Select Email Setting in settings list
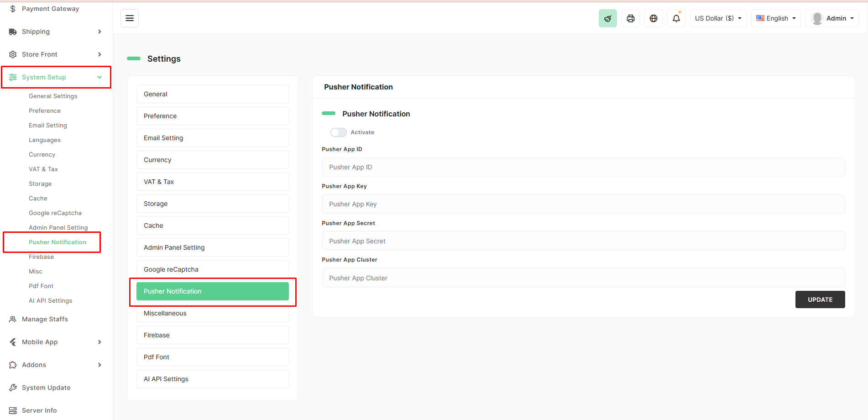Screen dimensions: 868x420 [x=212, y=138]
